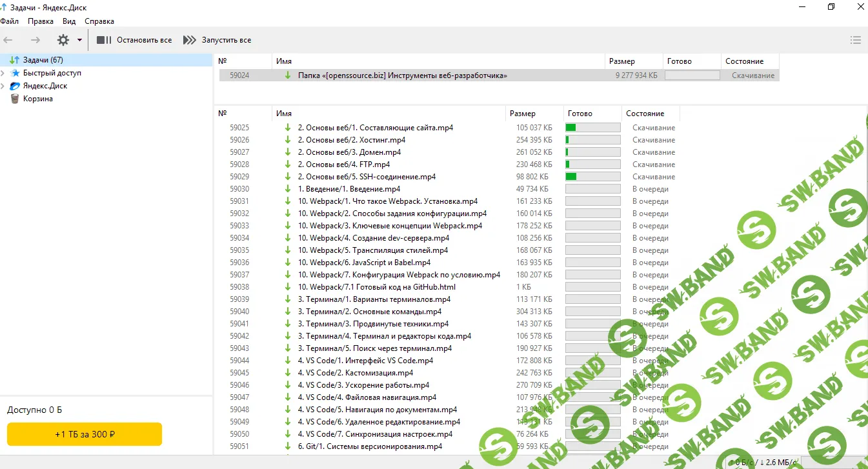Open the Файл menu
The width and height of the screenshot is (868, 469).
click(x=9, y=21)
